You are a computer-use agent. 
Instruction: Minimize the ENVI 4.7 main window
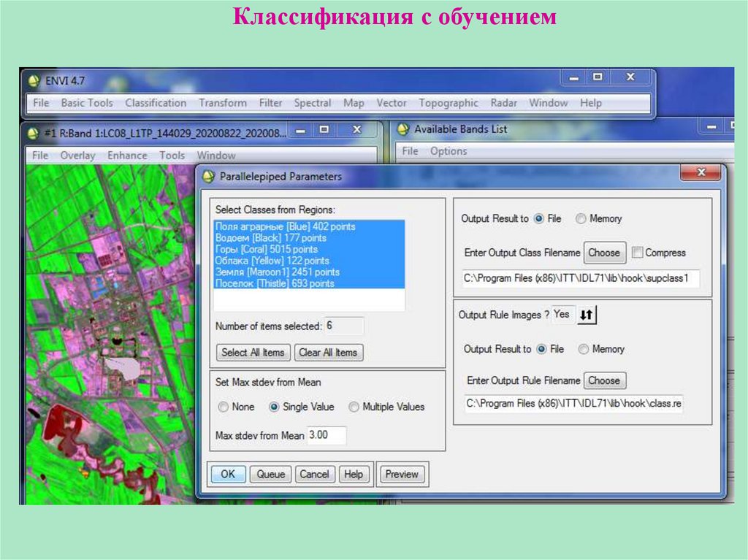tap(574, 77)
